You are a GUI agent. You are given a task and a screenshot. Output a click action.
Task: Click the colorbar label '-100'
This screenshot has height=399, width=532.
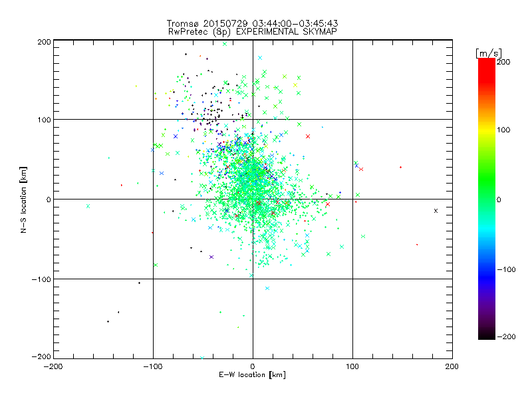pyautogui.click(x=506, y=269)
